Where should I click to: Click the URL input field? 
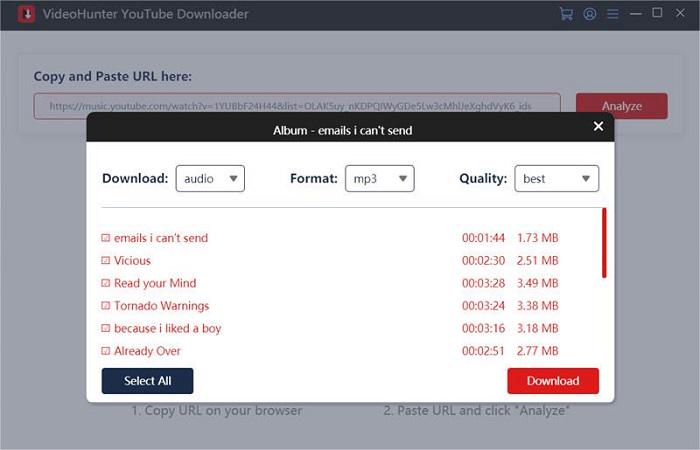(x=297, y=106)
